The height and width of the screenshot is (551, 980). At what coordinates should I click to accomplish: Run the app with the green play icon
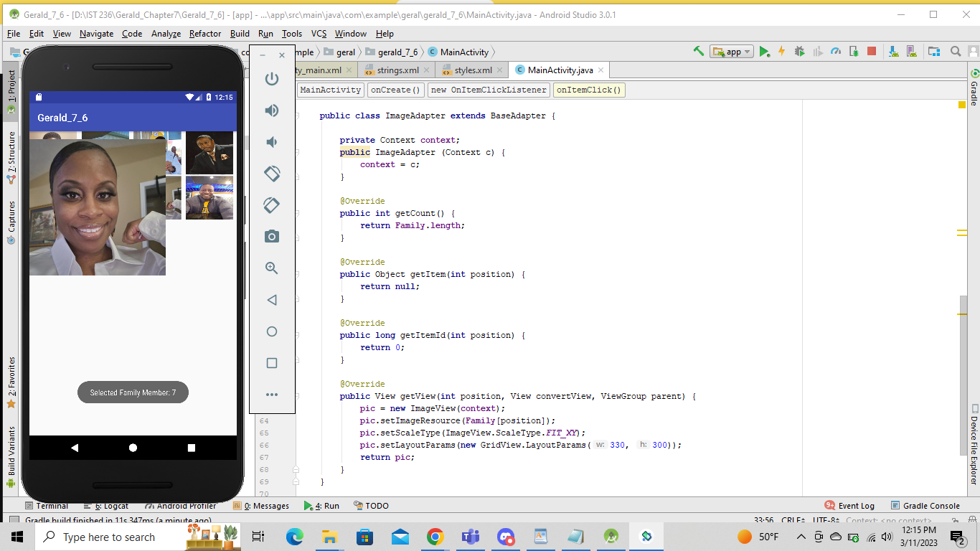point(765,52)
